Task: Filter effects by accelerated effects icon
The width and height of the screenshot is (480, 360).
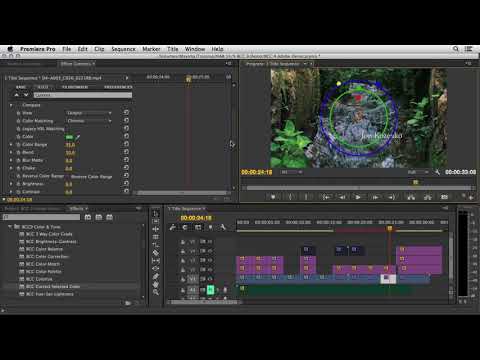Action: point(88,217)
